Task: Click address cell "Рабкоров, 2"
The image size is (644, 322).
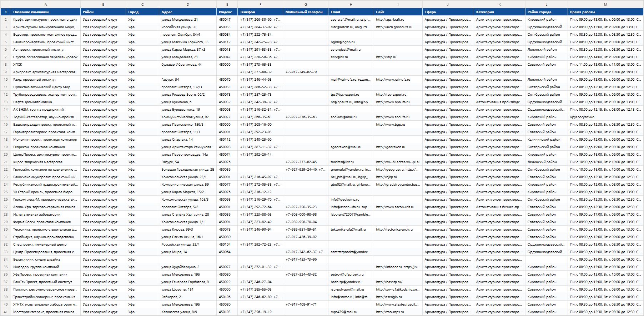Action: click(188, 297)
